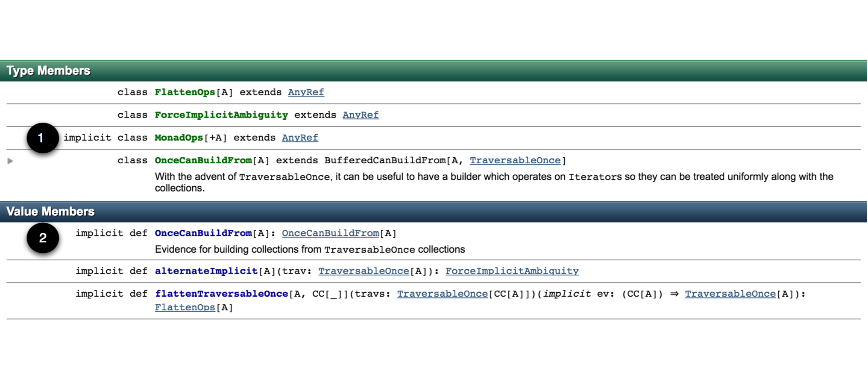Click AnyRef link next to ForceImplicitAmbiguity class
The image size is (868, 380).
361,115
